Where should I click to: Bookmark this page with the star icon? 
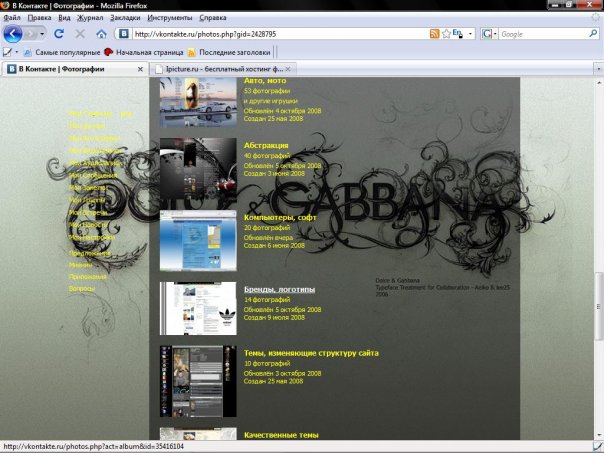[x=446, y=34]
